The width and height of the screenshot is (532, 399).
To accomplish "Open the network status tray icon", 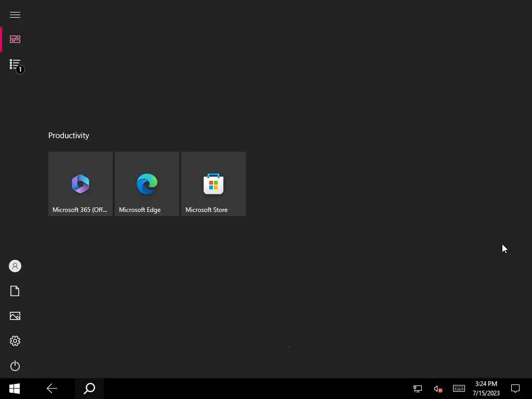I will [x=417, y=389].
